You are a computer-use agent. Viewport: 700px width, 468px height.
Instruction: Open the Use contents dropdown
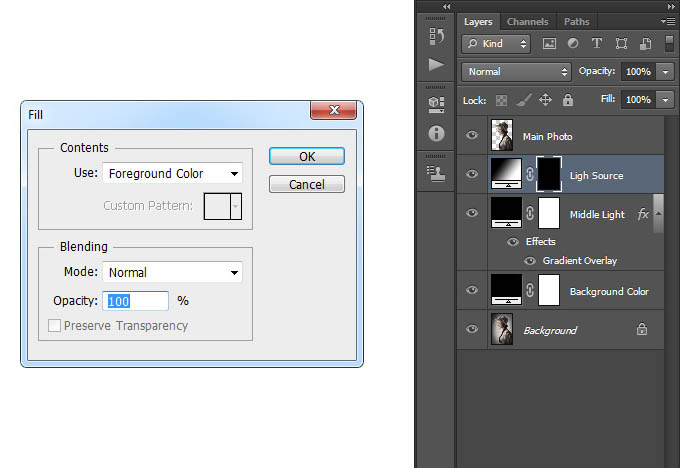click(172, 173)
